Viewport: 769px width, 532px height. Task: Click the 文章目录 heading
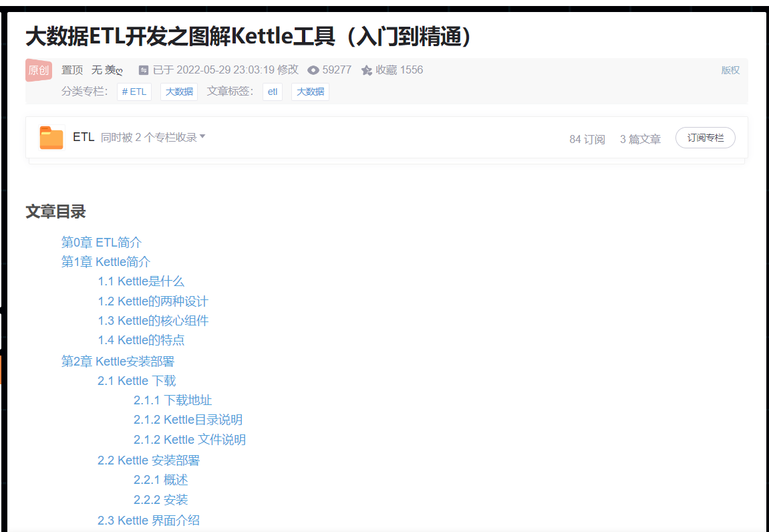click(55, 212)
